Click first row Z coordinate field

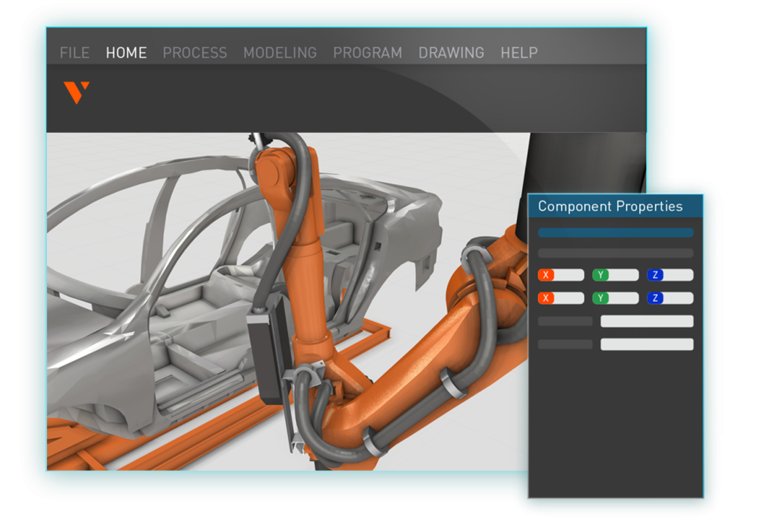click(670, 275)
